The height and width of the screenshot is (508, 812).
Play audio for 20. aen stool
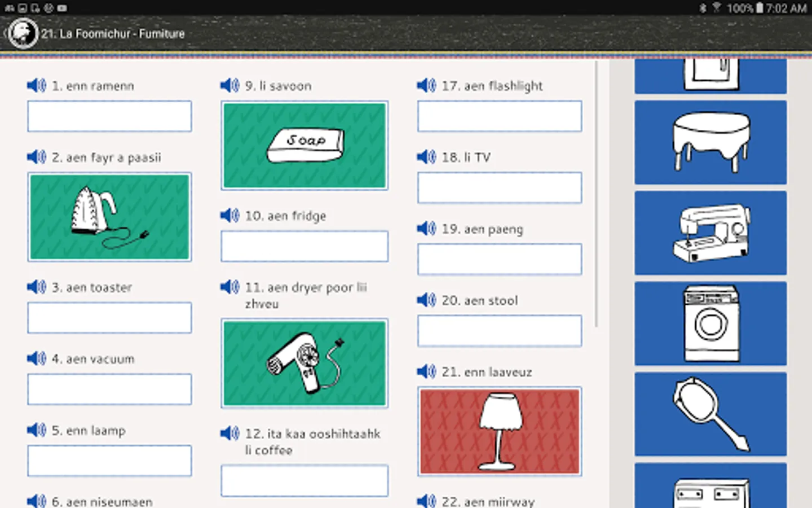(x=427, y=300)
